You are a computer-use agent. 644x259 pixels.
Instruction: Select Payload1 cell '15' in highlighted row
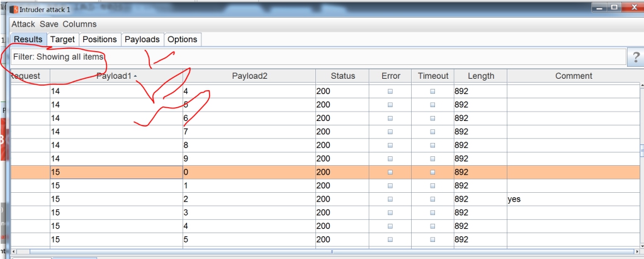point(116,172)
